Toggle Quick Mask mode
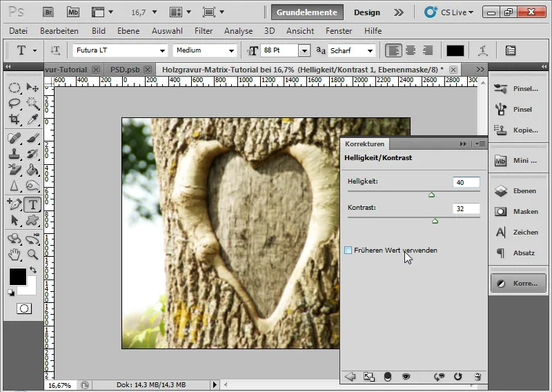 coord(24,308)
